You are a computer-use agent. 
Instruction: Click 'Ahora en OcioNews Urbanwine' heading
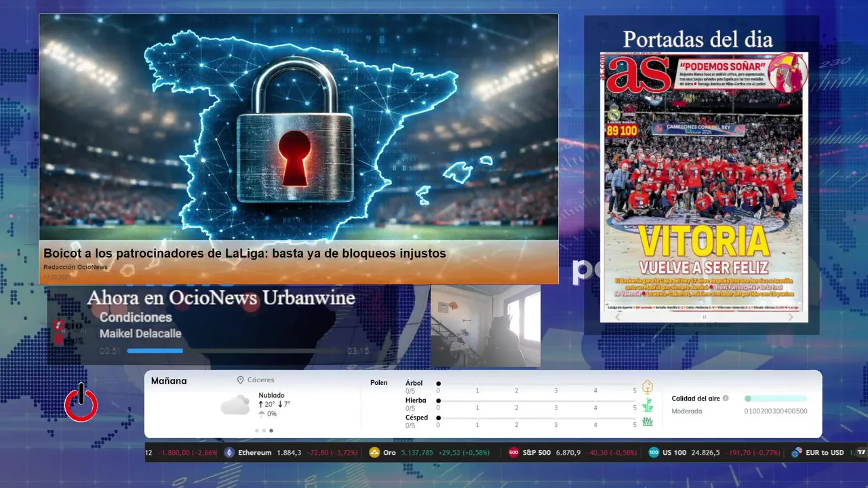tap(221, 298)
